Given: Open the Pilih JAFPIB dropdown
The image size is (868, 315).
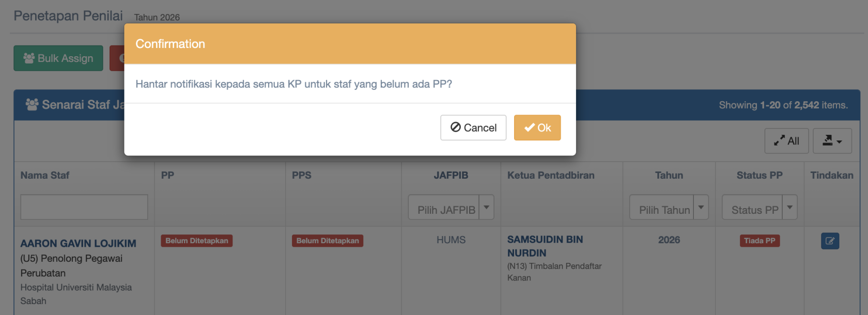Looking at the screenshot, I should 451,208.
